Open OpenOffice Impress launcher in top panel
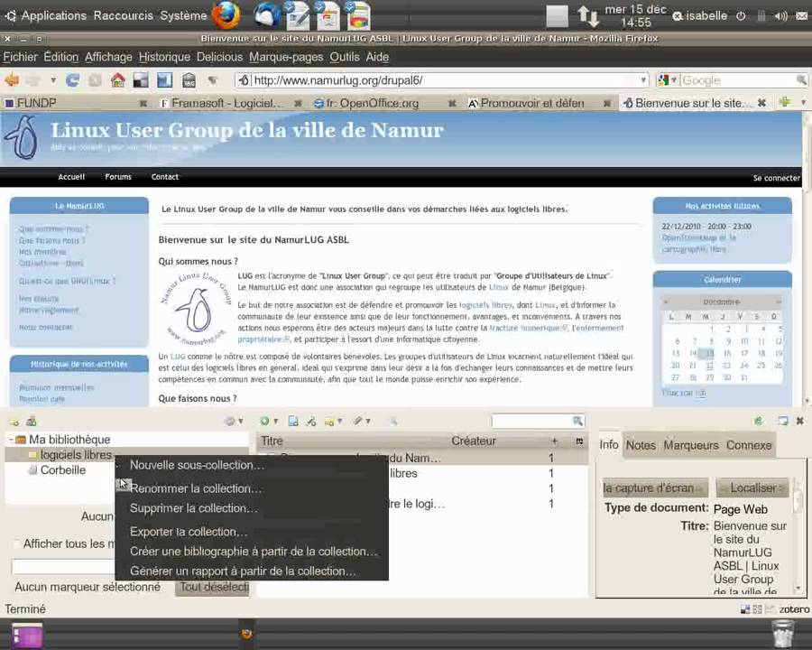812x650 pixels. [328, 15]
